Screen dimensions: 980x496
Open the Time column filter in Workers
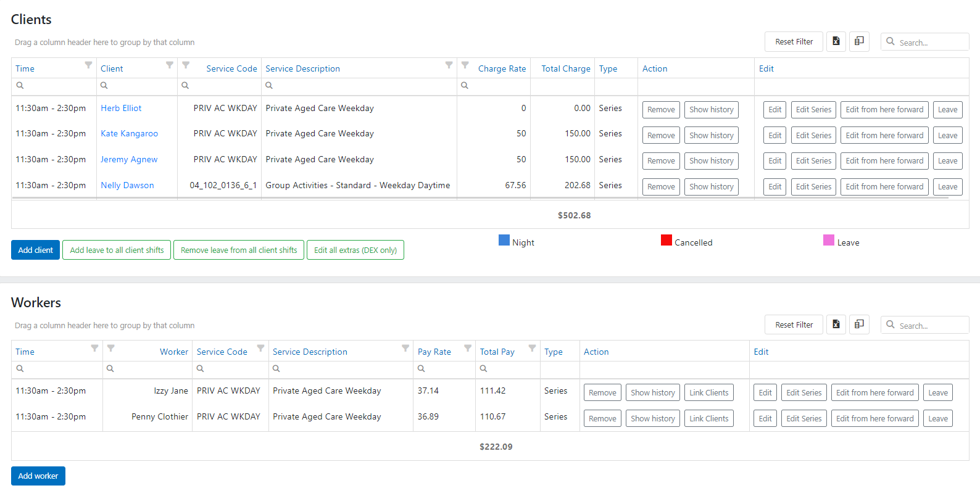94,348
